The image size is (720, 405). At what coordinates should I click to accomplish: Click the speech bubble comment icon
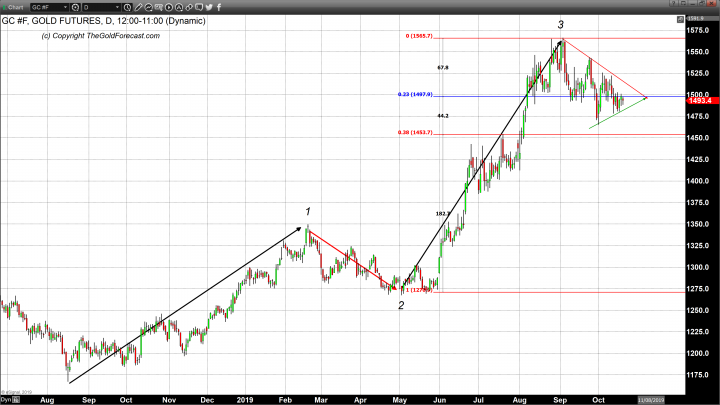(199, 7)
